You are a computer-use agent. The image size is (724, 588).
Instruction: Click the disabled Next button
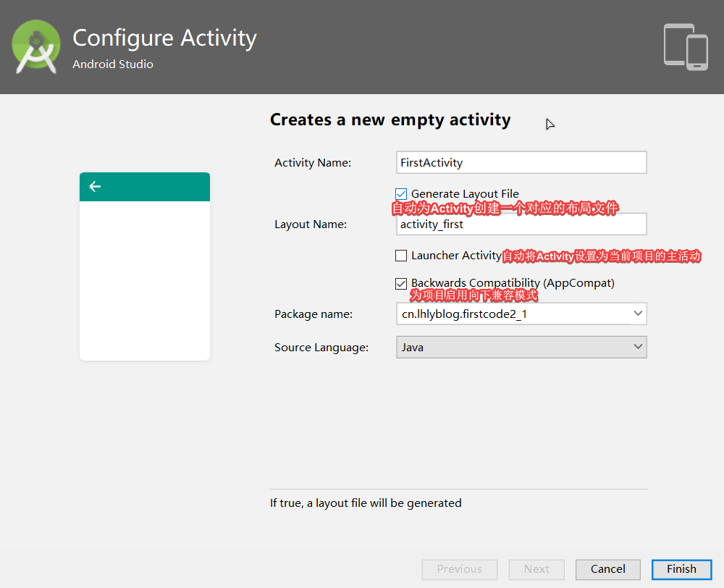(x=536, y=569)
